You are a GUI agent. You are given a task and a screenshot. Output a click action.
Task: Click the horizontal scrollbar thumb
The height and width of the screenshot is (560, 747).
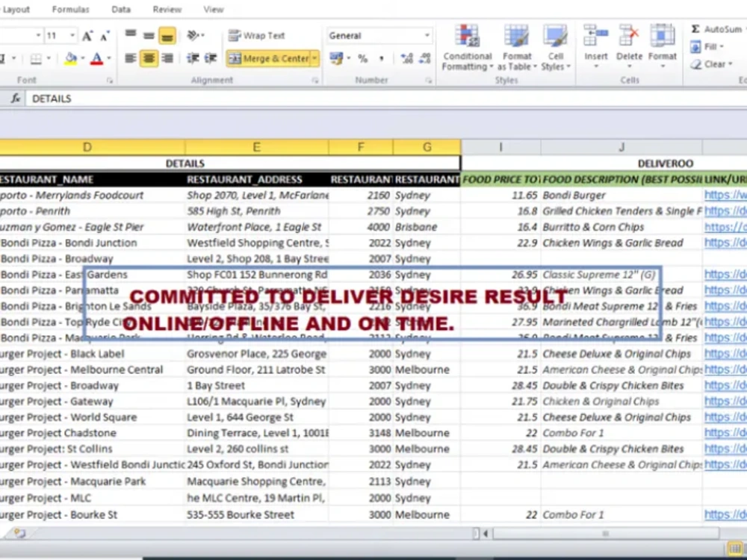[x=606, y=533]
